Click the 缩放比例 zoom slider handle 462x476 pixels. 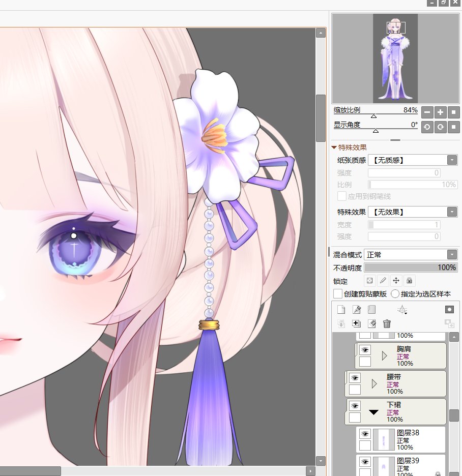pos(373,116)
